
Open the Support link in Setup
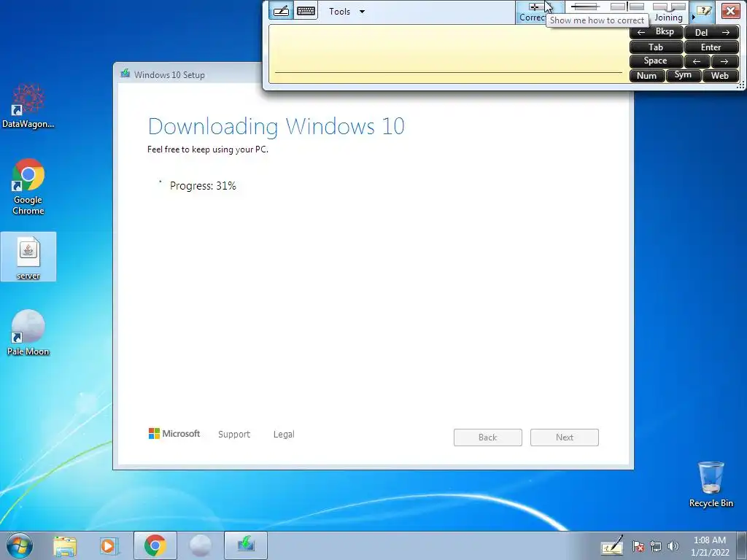point(234,435)
